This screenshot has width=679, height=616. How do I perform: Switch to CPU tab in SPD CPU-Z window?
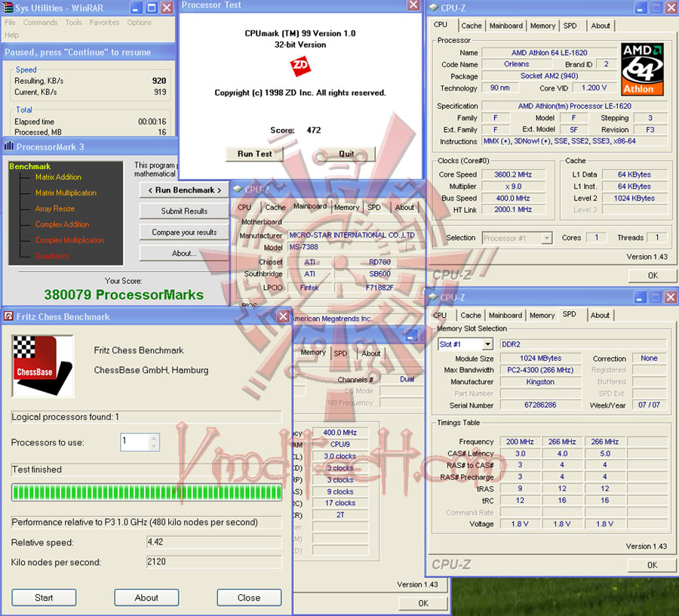[x=440, y=316]
